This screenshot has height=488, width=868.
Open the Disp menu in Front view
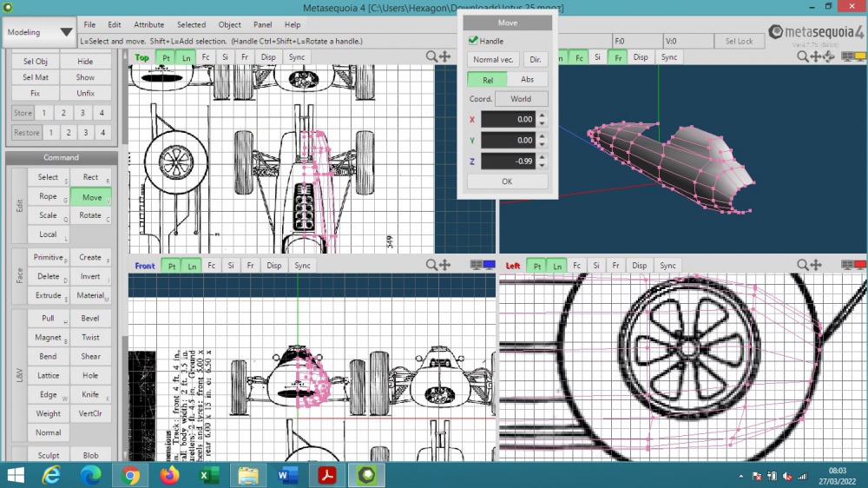[273, 266]
